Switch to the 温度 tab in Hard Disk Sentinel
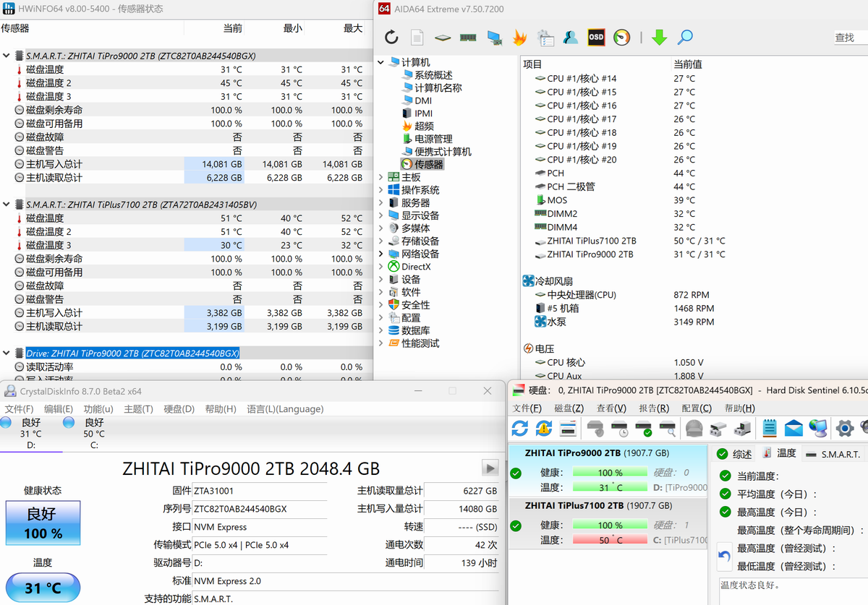This screenshot has height=605, width=868. tap(778, 453)
